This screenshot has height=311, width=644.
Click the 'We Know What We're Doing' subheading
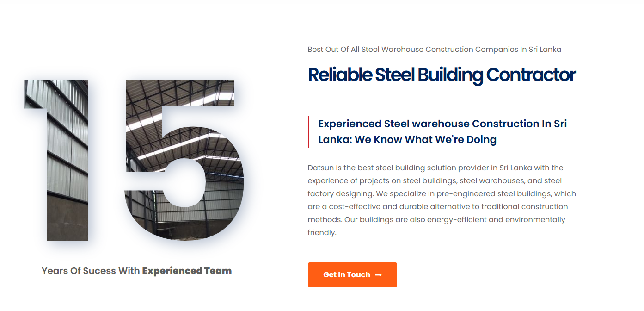click(x=425, y=139)
